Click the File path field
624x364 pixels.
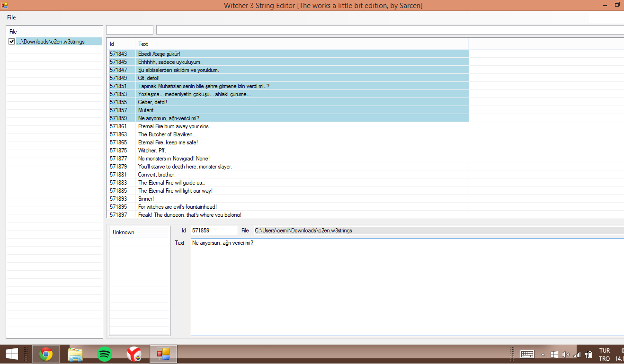438,231
